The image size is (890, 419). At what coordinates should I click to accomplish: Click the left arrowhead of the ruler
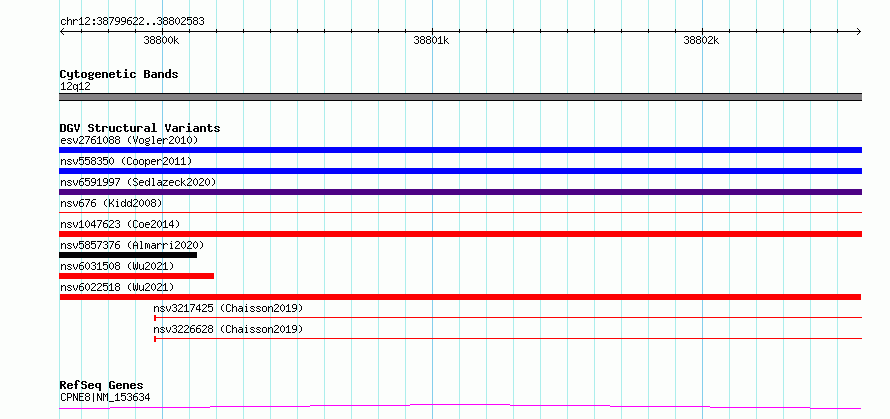click(62, 32)
